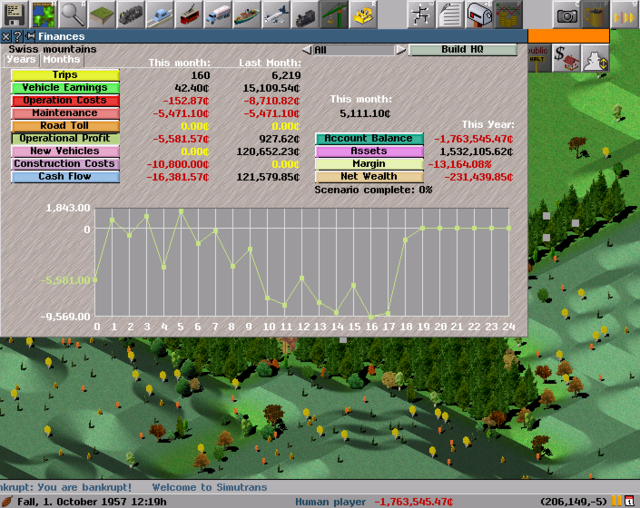This screenshot has height=508, width=640.
Task: Toggle the Assets chart curve
Action: (369, 151)
